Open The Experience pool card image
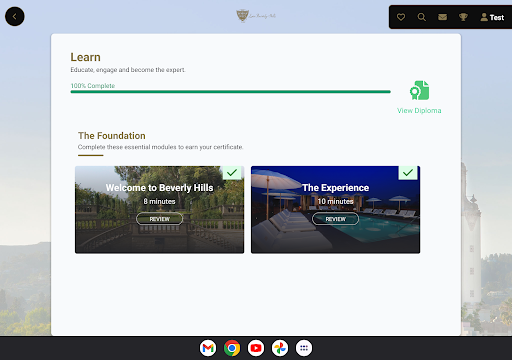 click(x=335, y=210)
